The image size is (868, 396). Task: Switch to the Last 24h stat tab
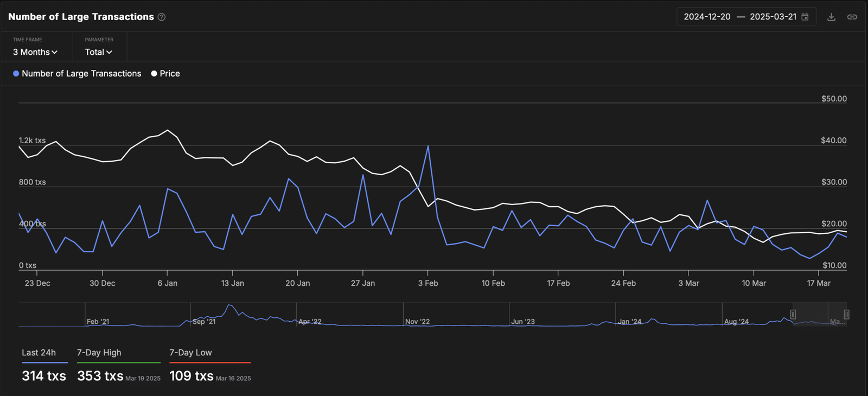[39, 353]
